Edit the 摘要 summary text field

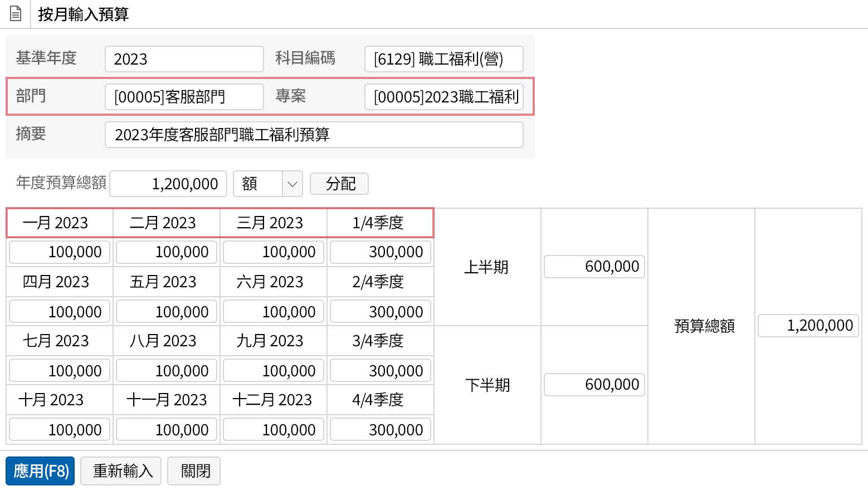pyautogui.click(x=314, y=134)
